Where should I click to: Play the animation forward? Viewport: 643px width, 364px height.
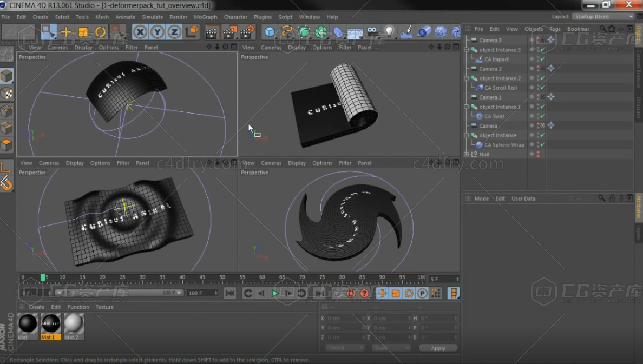coord(275,293)
